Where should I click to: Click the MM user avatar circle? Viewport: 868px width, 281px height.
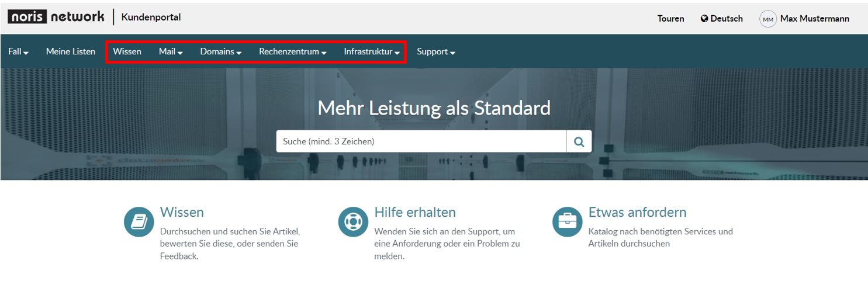[x=768, y=19]
